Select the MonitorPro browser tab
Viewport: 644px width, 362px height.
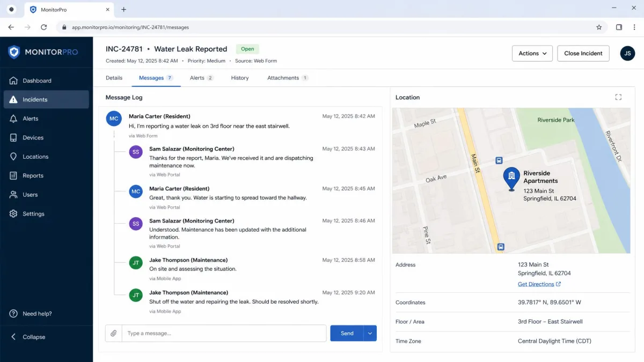pos(69,10)
